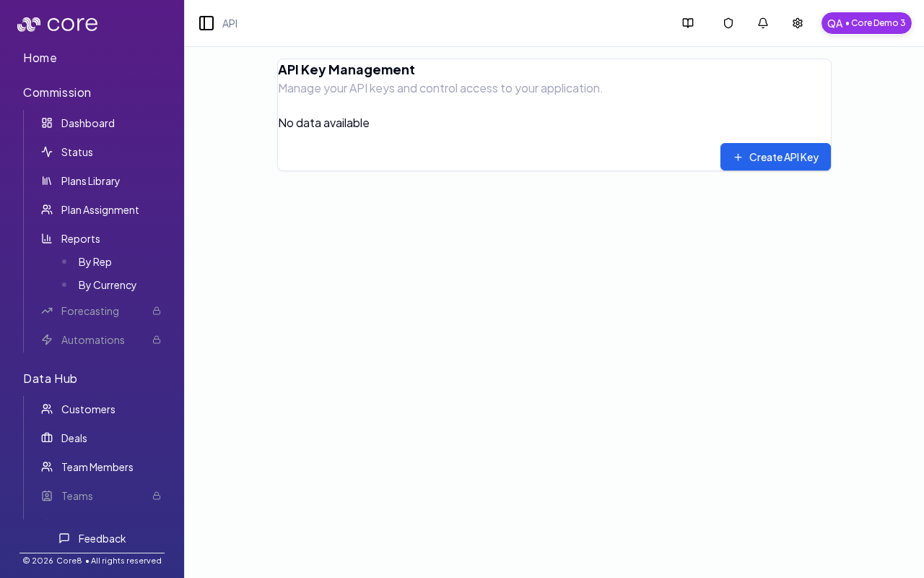Click the Feedback button
This screenshot has width=924, height=578.
(x=92, y=538)
